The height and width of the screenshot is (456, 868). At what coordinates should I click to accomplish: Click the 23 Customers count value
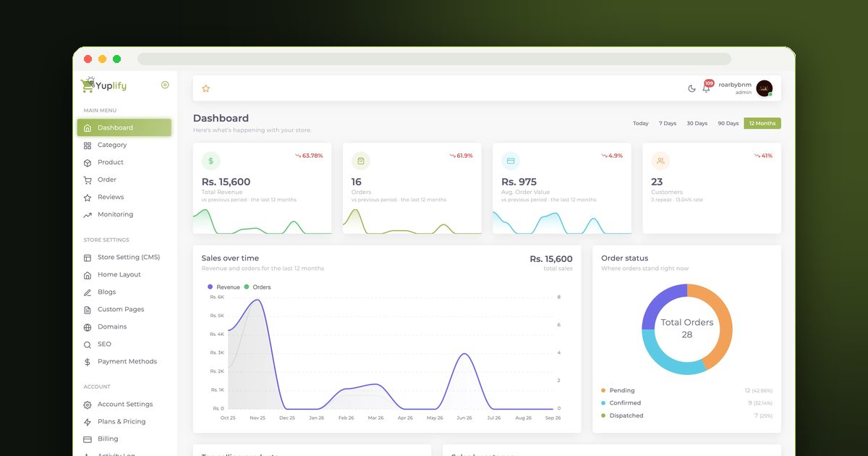click(x=657, y=182)
